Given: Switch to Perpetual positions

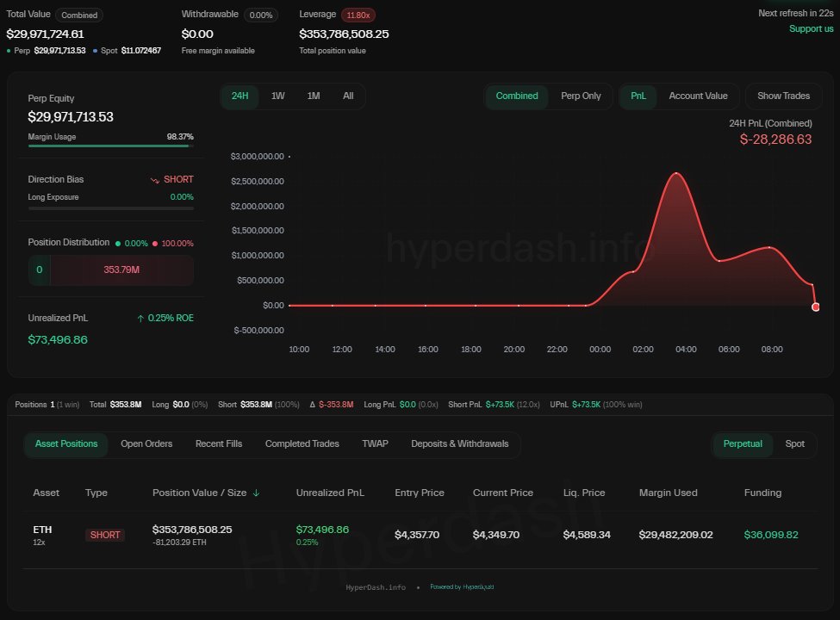Looking at the screenshot, I should 743,443.
